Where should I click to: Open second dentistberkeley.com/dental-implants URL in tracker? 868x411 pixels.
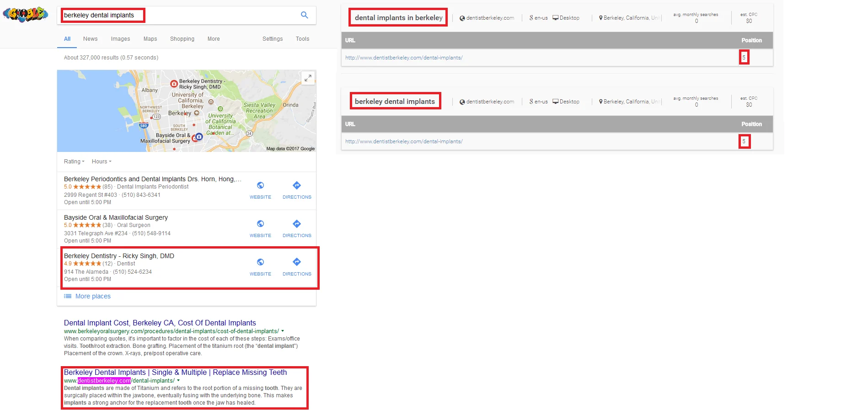[404, 141]
